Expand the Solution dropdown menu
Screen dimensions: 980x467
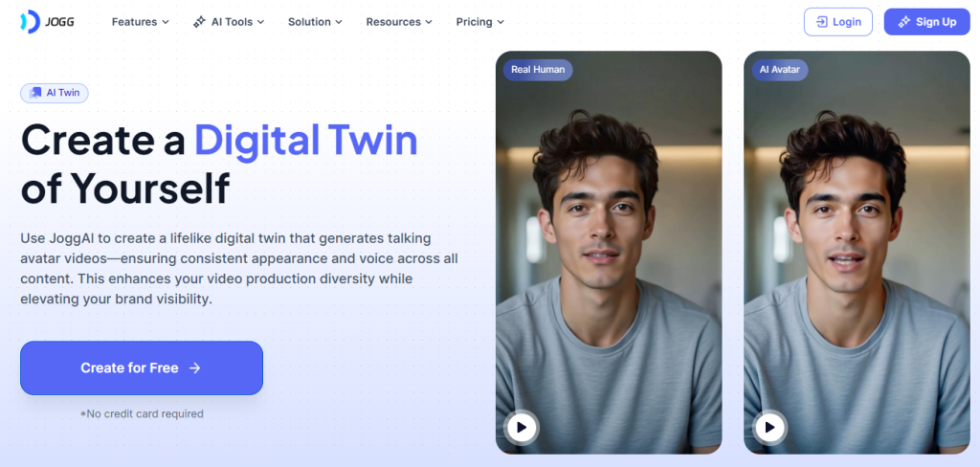pyautogui.click(x=315, y=22)
